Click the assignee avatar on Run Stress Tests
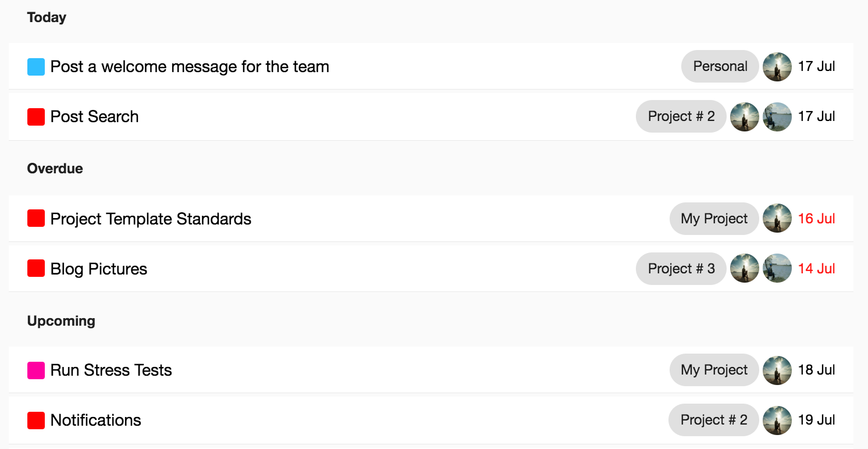The image size is (868, 449). click(x=777, y=370)
